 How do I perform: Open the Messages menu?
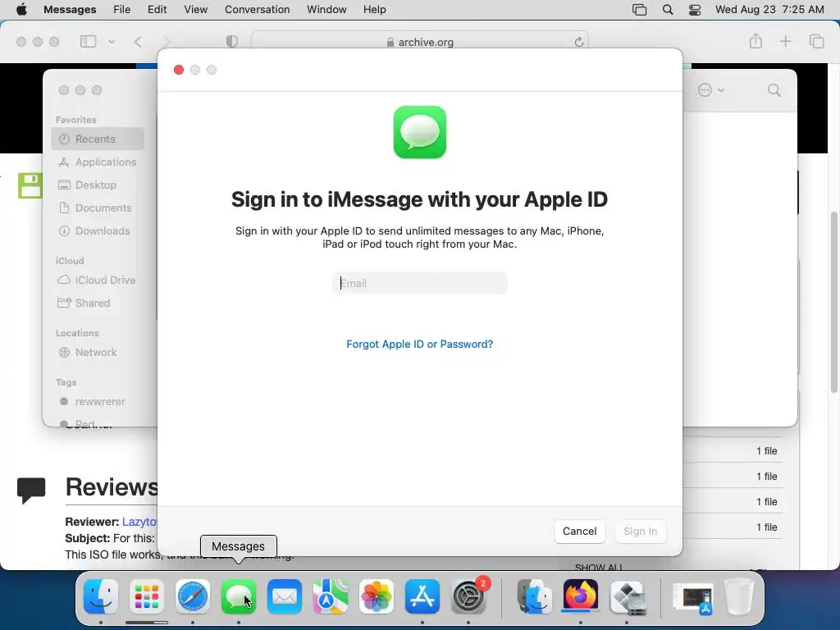coord(70,10)
